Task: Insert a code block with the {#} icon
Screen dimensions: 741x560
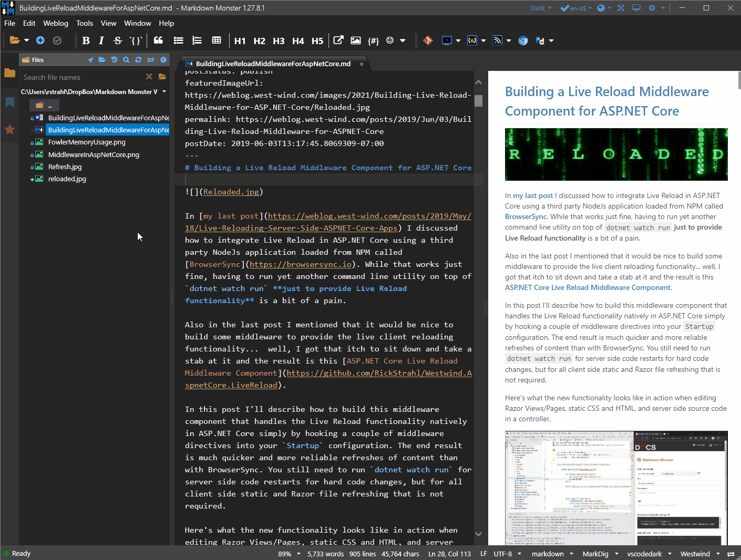Action: pos(373,40)
